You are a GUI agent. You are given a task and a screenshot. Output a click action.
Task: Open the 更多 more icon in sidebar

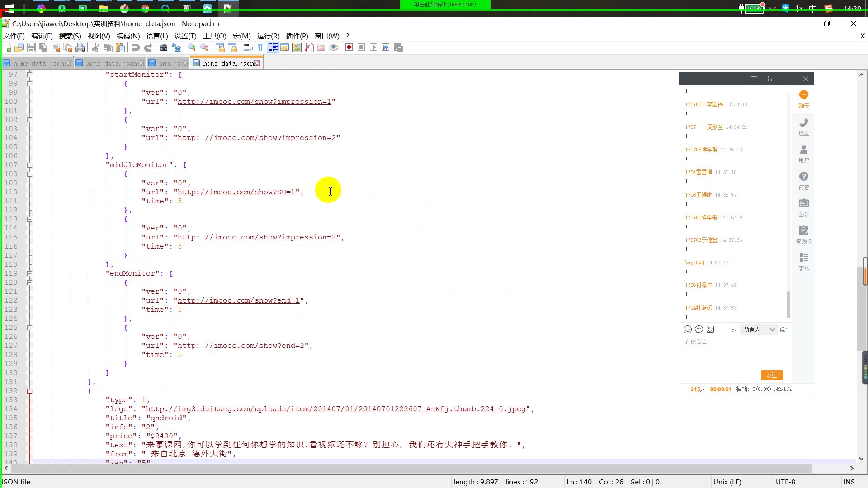pyautogui.click(x=803, y=262)
